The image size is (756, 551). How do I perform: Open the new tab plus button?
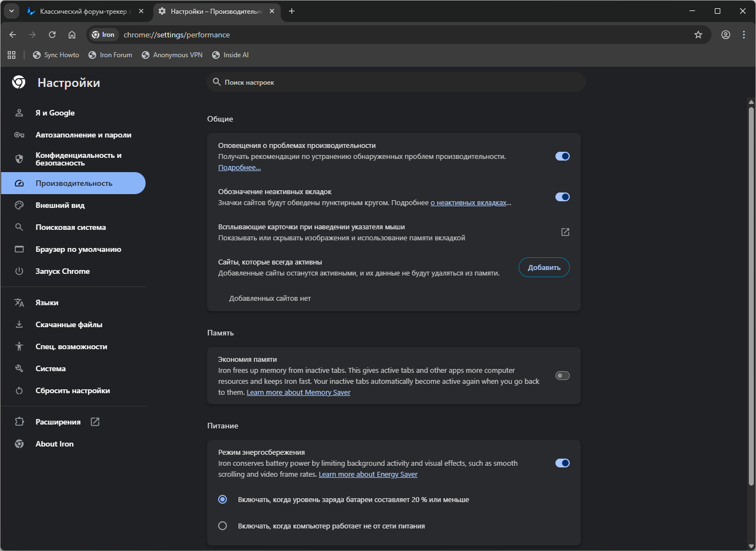[292, 11]
